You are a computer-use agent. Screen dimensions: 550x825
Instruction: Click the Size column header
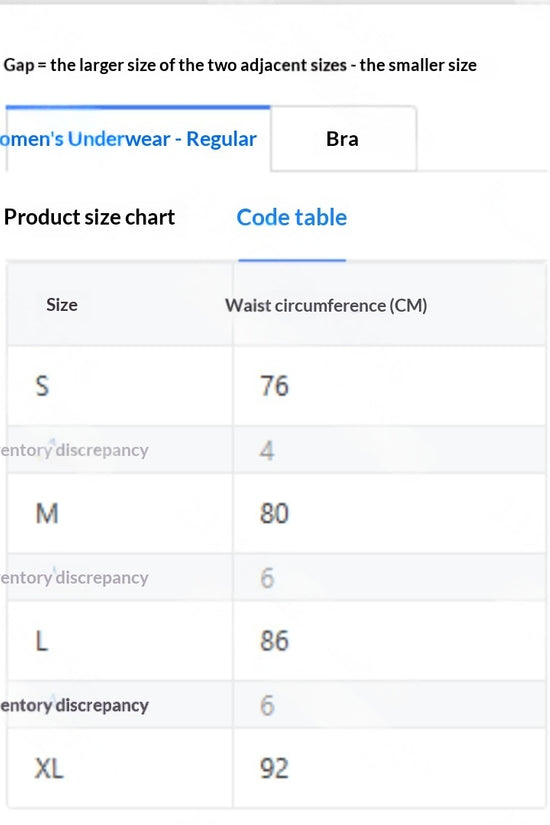pyautogui.click(x=62, y=305)
